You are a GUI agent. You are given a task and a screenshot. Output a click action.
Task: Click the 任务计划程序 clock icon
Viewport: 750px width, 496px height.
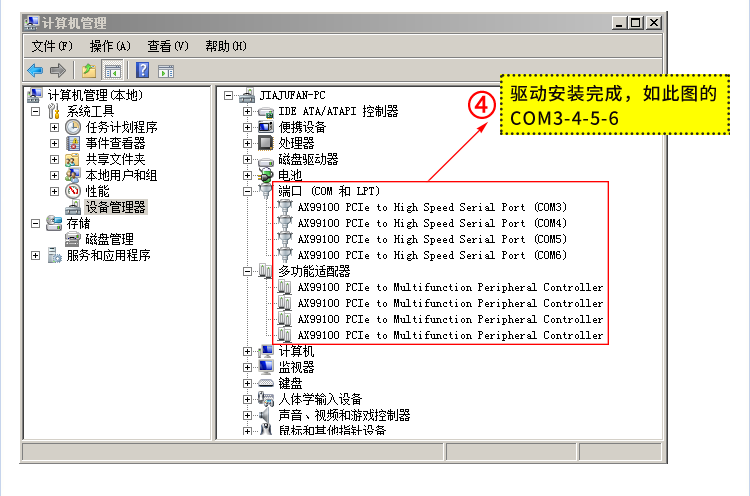pos(73,127)
